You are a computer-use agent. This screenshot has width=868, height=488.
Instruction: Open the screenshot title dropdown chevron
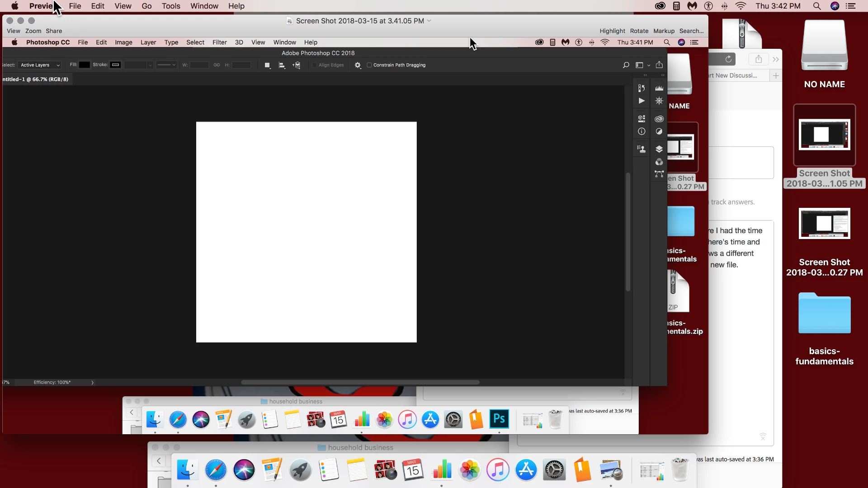pos(429,21)
